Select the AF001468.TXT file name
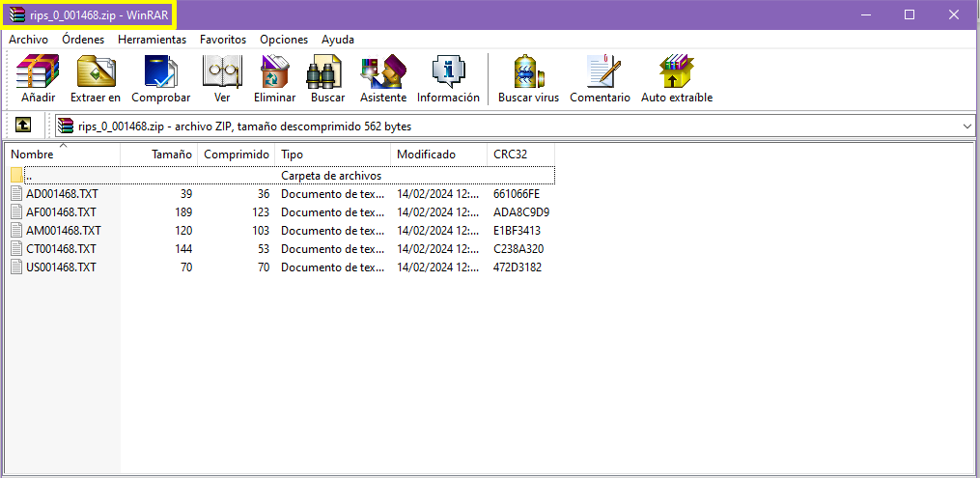Screen dimensions: 980x478 [x=61, y=212]
